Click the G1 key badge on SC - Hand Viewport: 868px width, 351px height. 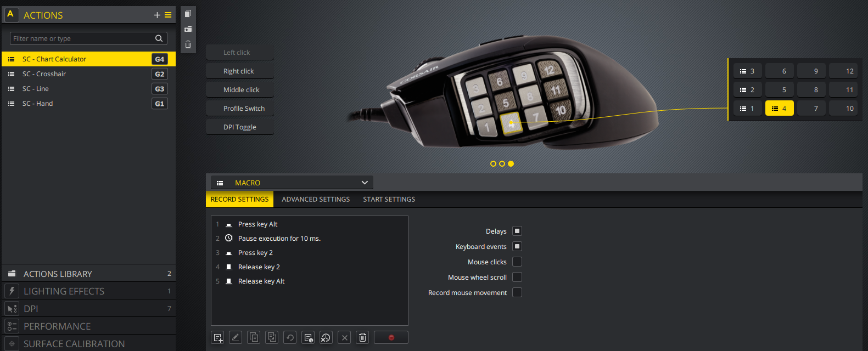pyautogui.click(x=159, y=104)
